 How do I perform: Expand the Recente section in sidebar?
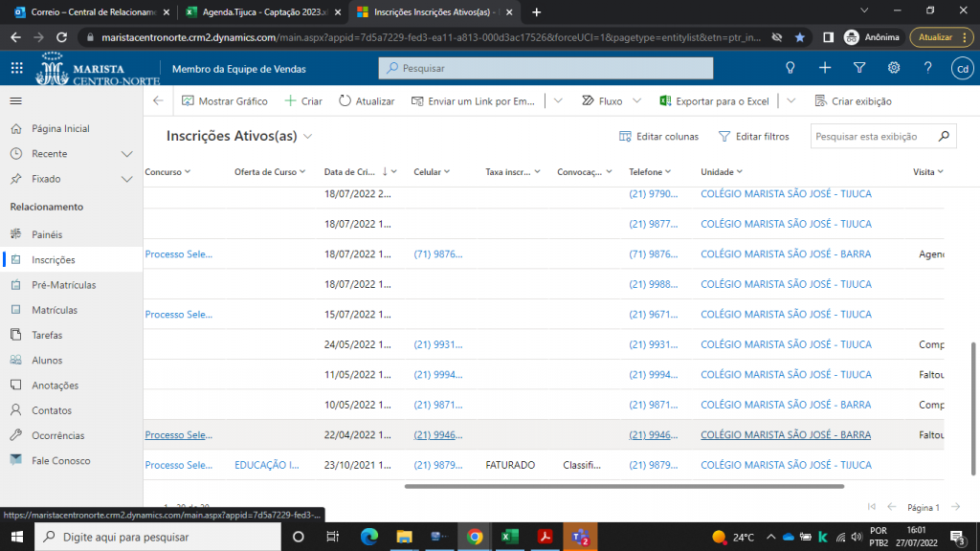tap(127, 154)
